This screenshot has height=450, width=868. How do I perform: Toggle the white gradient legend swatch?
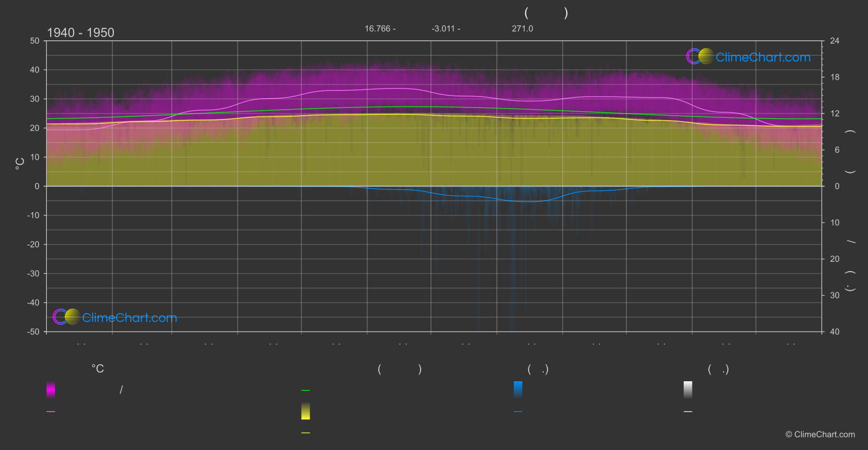click(x=688, y=389)
